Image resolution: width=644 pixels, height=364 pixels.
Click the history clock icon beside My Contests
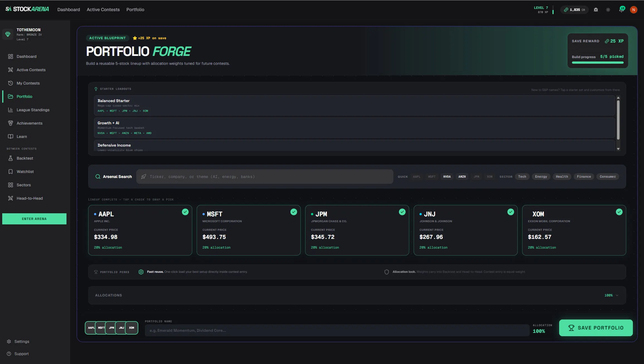(x=11, y=83)
